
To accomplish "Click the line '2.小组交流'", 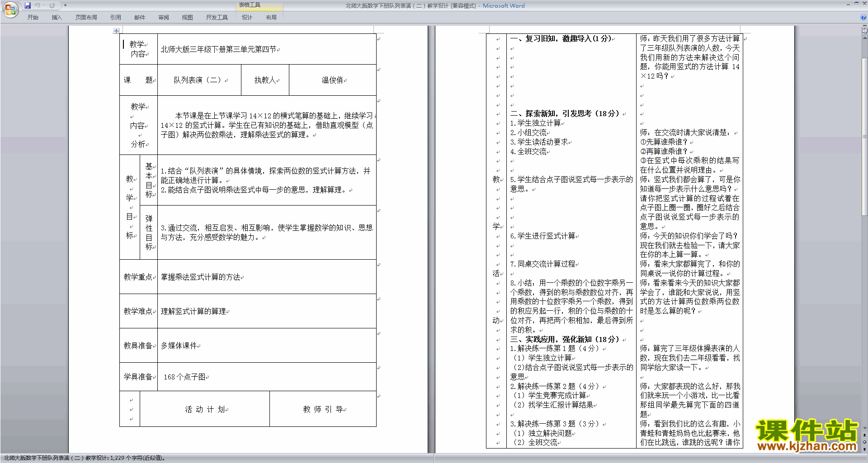I will pyautogui.click(x=528, y=133).
